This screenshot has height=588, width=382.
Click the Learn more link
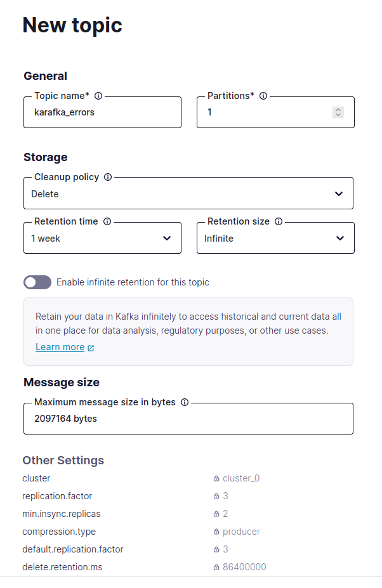click(x=60, y=347)
